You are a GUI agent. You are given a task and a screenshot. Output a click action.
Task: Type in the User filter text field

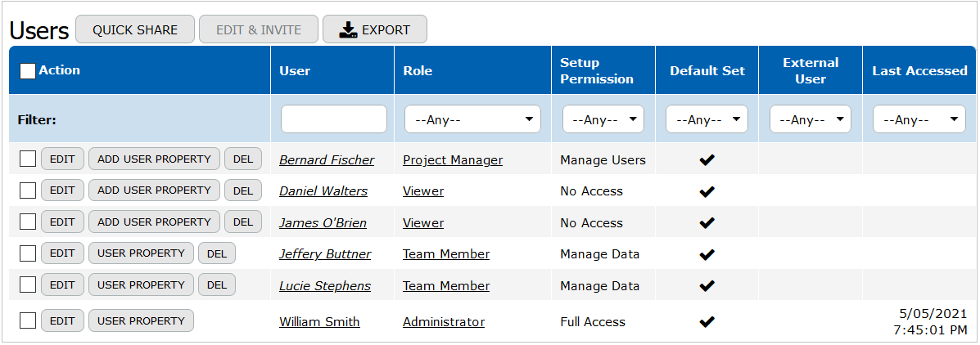(334, 119)
